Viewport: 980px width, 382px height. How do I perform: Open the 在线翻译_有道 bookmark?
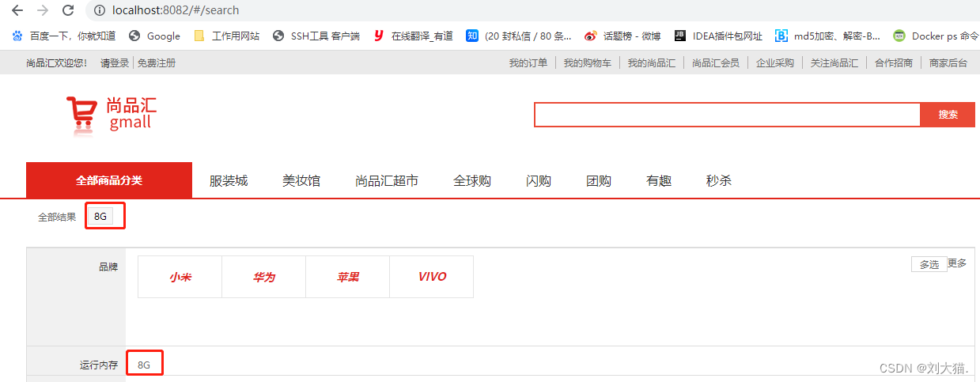pyautogui.click(x=413, y=36)
